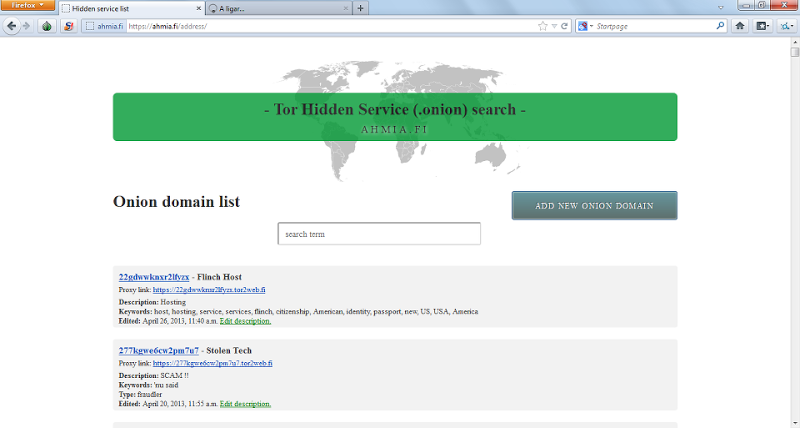Open the 22gdwwknxr2lfvzx.tor2web.fi proxy link
This screenshot has height=428, width=800.
point(209,290)
